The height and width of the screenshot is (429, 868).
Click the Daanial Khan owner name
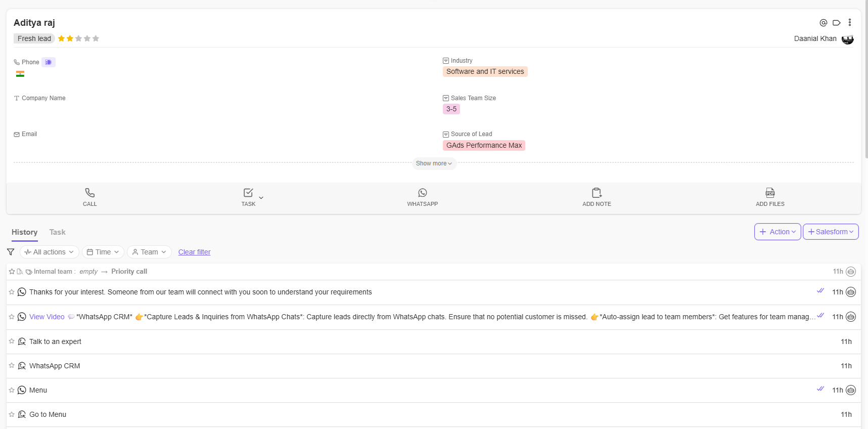point(815,39)
